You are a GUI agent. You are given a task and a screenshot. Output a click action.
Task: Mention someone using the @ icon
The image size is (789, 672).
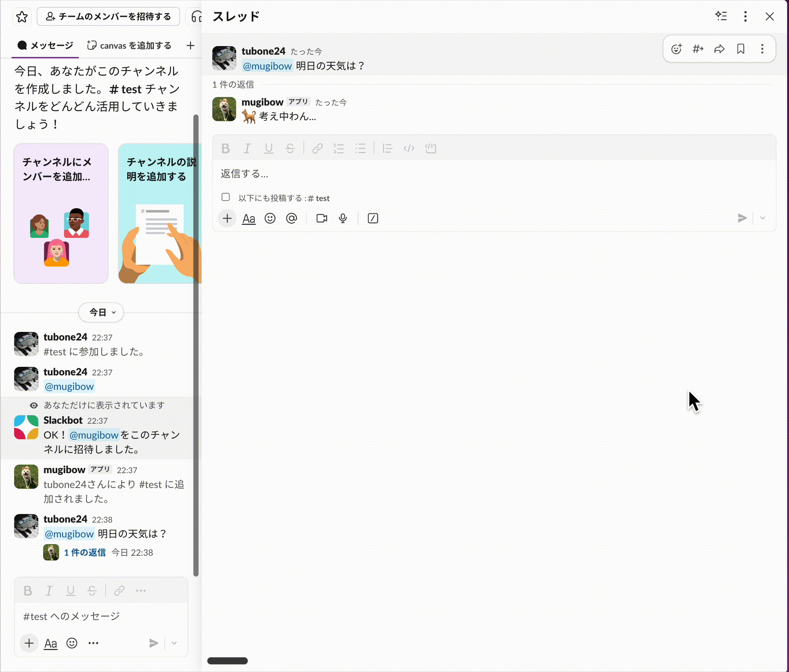292,218
